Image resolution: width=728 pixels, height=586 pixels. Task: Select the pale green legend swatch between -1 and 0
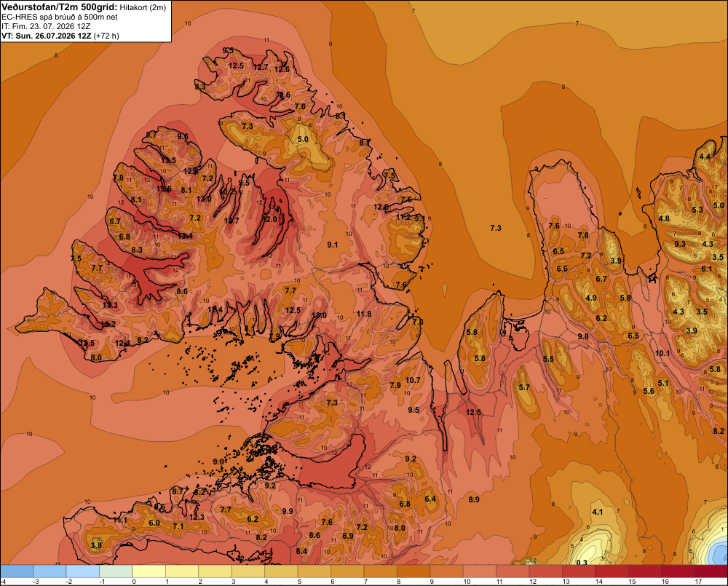click(x=116, y=571)
